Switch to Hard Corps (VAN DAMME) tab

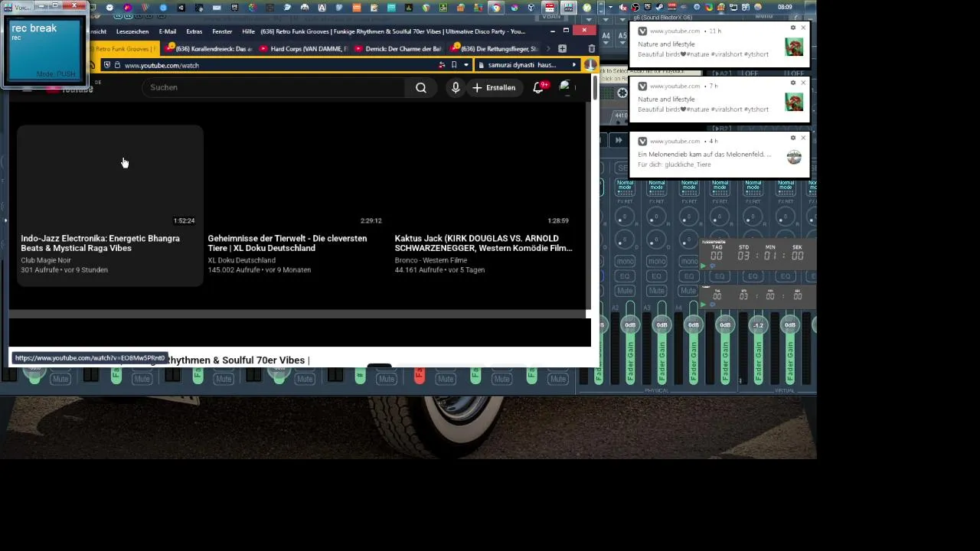tap(303, 48)
